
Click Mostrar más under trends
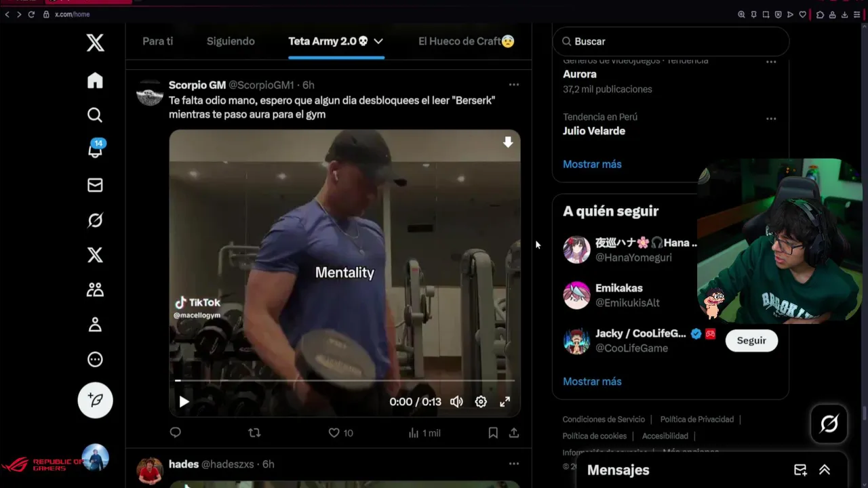pos(592,164)
